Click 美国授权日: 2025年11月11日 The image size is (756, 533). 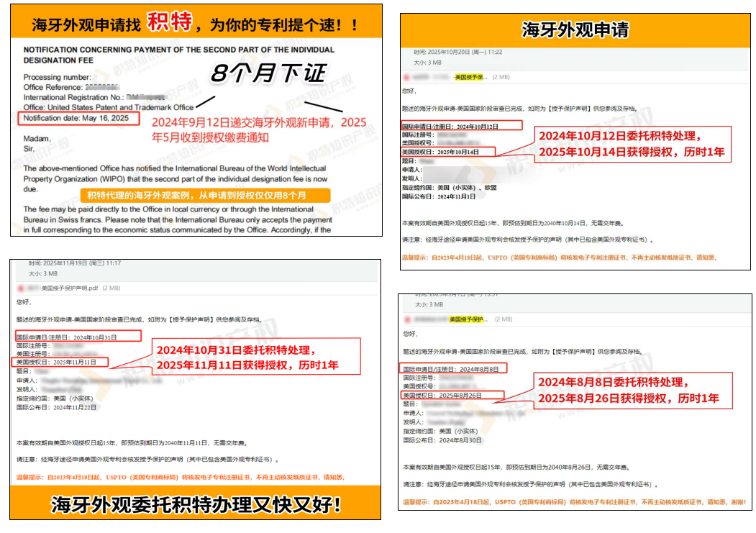click(x=56, y=362)
